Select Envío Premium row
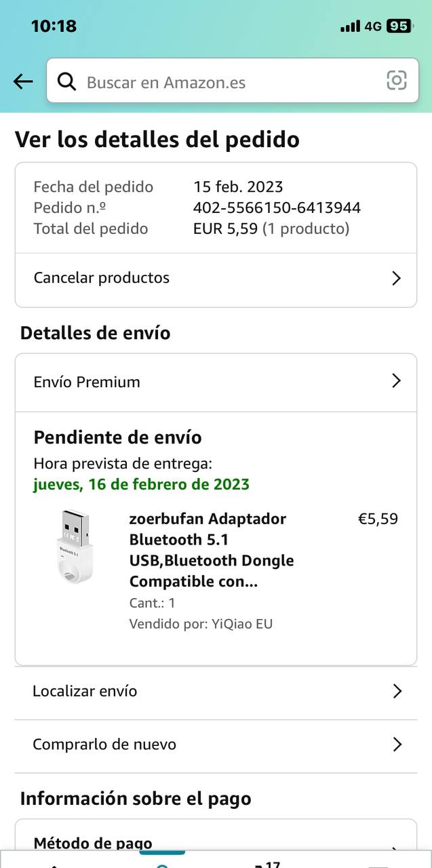Image resolution: width=432 pixels, height=868 pixels. [87, 382]
